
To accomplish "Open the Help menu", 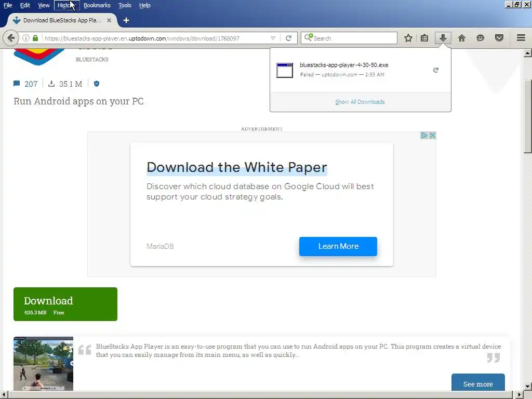I will coord(144,5).
